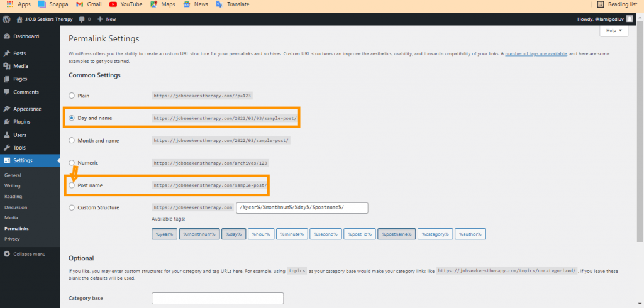Select the Post name radio button
This screenshot has width=644, height=308.
click(x=72, y=185)
